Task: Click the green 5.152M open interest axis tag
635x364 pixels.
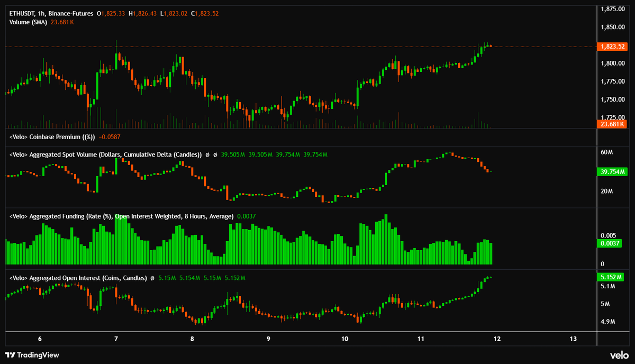Action: click(612, 277)
